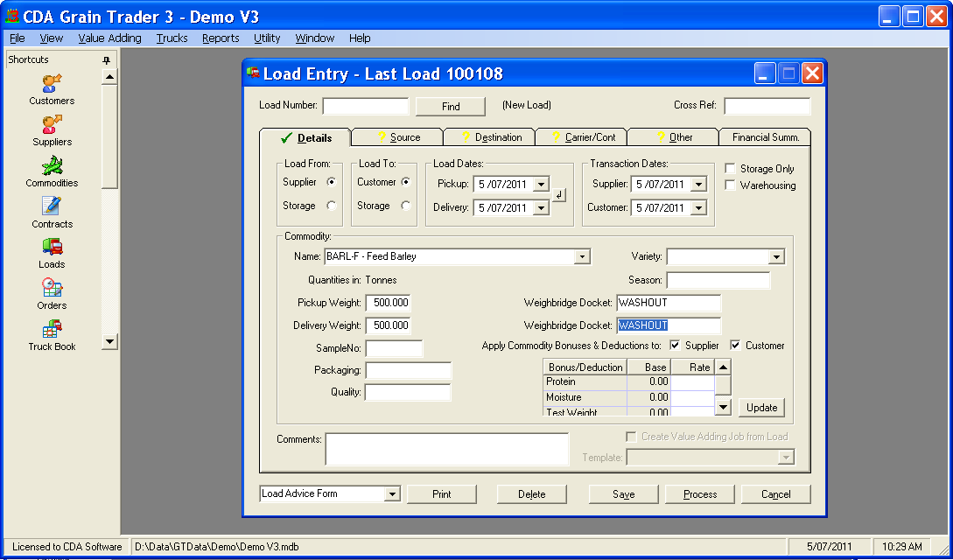Open the Truck Book icon

(52, 330)
